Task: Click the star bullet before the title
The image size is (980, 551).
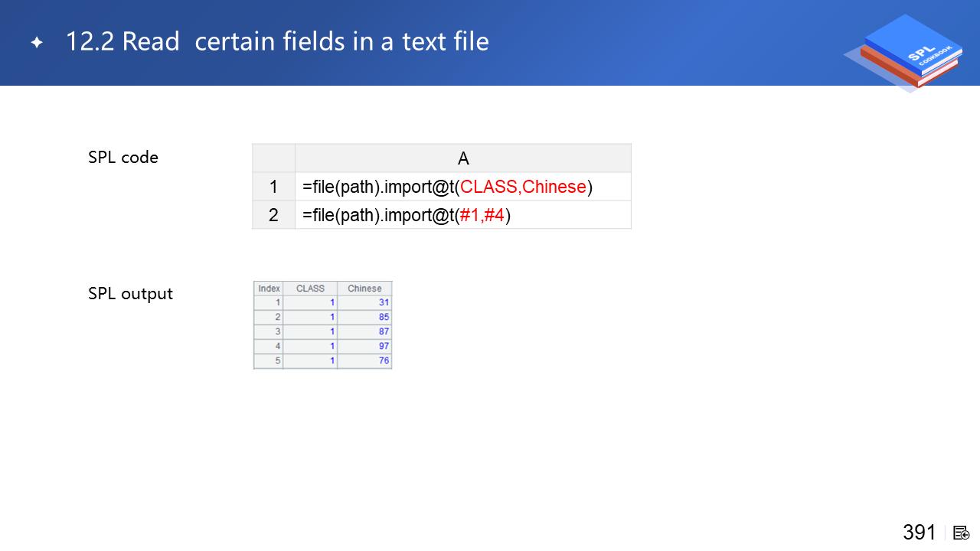Action: tap(37, 42)
